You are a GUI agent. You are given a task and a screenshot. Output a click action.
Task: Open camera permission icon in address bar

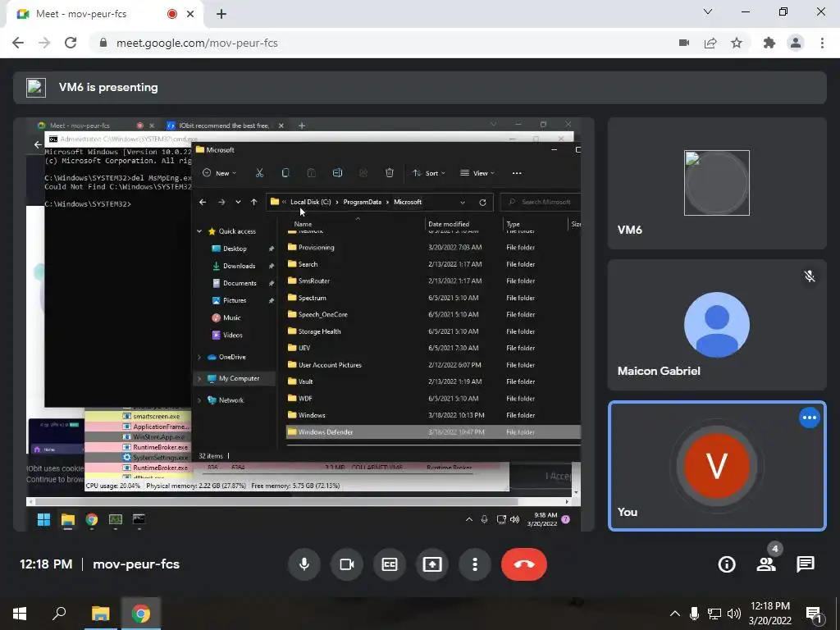[684, 43]
